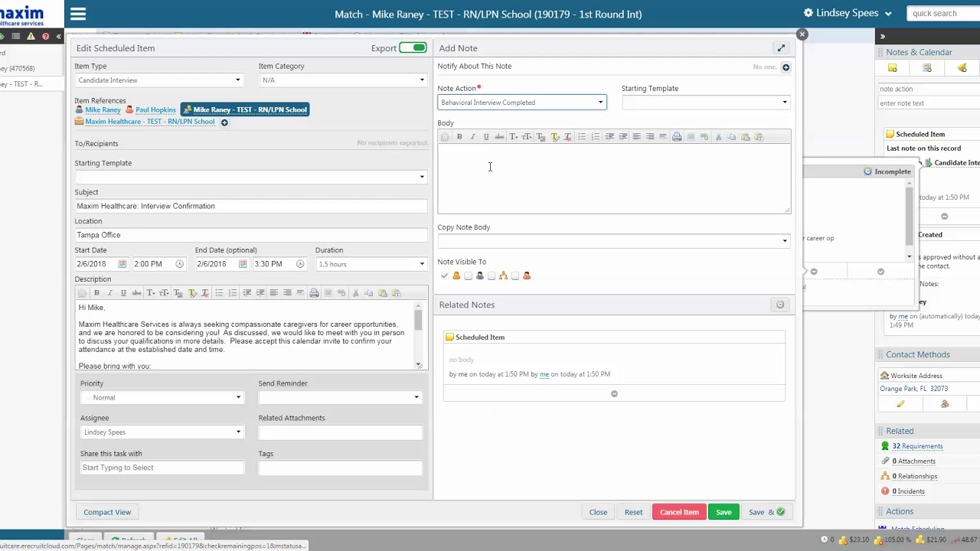Insert bulleted list in note Body toolbar
This screenshot has width=980, height=551.
pyautogui.click(x=582, y=137)
